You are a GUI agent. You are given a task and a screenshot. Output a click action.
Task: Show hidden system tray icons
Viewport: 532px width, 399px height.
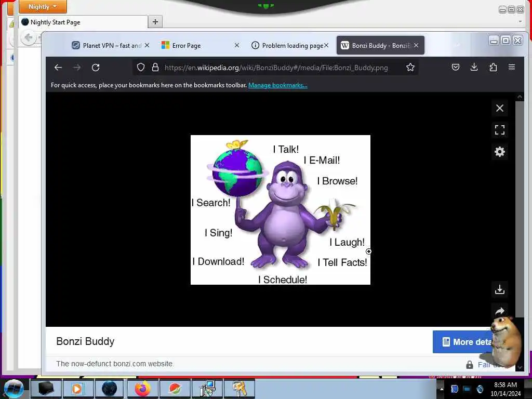[x=442, y=389]
